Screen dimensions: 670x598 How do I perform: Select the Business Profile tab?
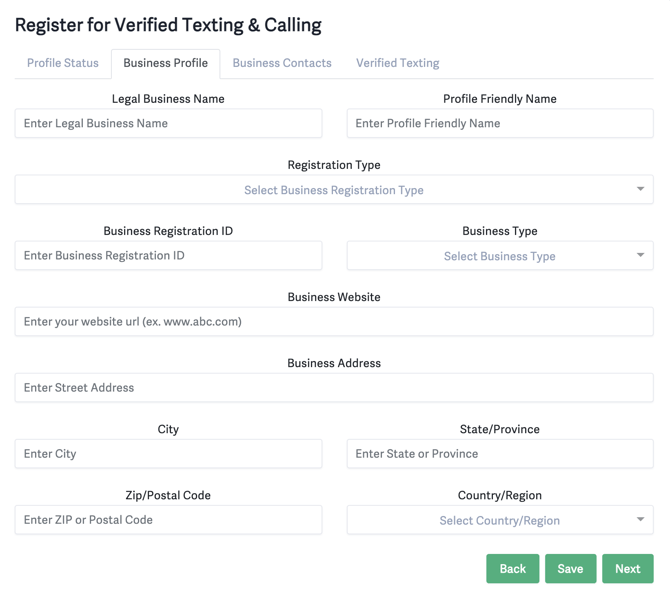click(165, 63)
